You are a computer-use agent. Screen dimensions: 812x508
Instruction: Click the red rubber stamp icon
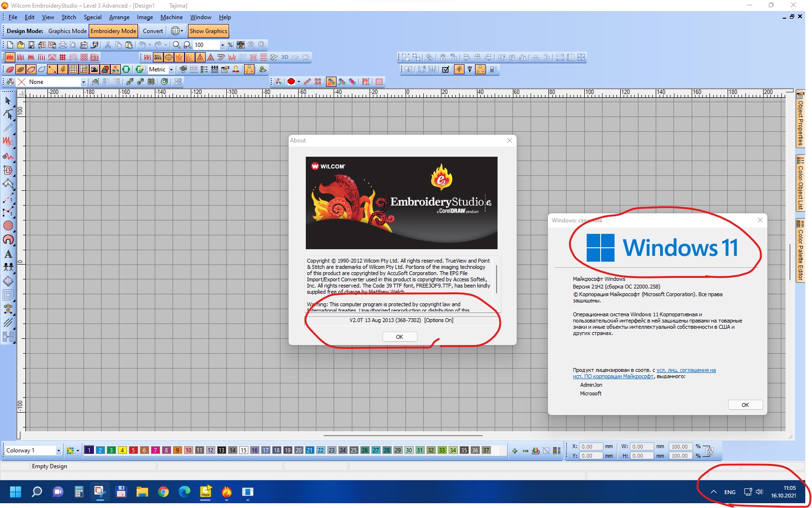coord(236,69)
